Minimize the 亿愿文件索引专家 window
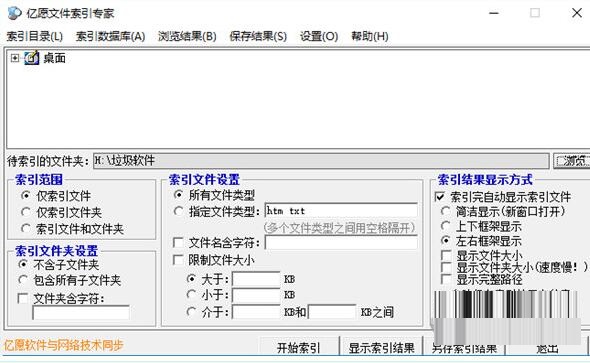This screenshot has width=590, height=363. click(x=494, y=13)
